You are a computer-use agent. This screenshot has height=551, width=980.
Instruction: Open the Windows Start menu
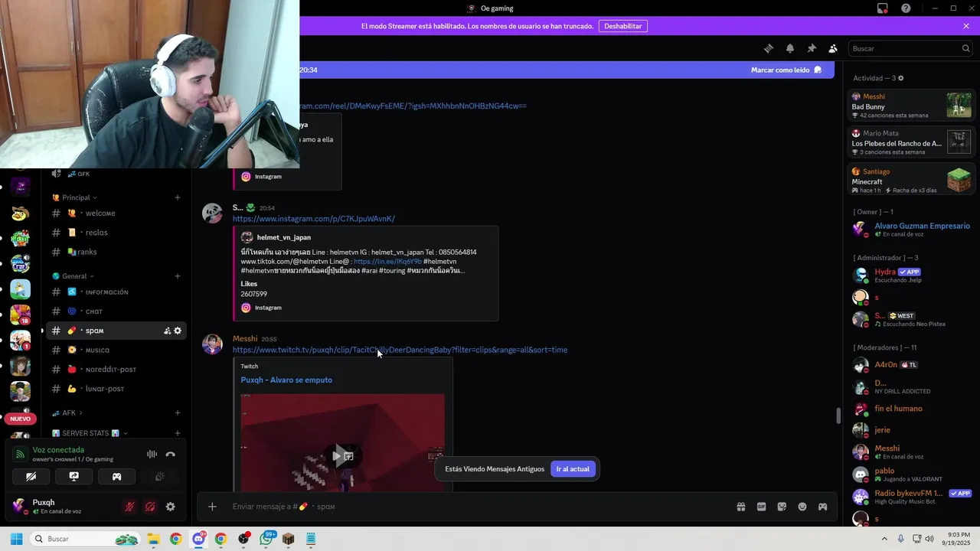click(16, 539)
